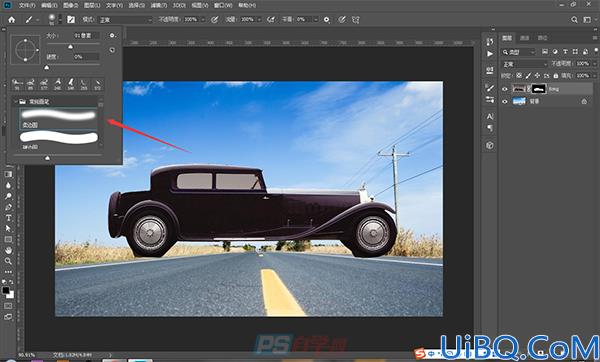Switch to the 通道 (Channels) tab
This screenshot has width=600, height=362.
click(x=525, y=38)
